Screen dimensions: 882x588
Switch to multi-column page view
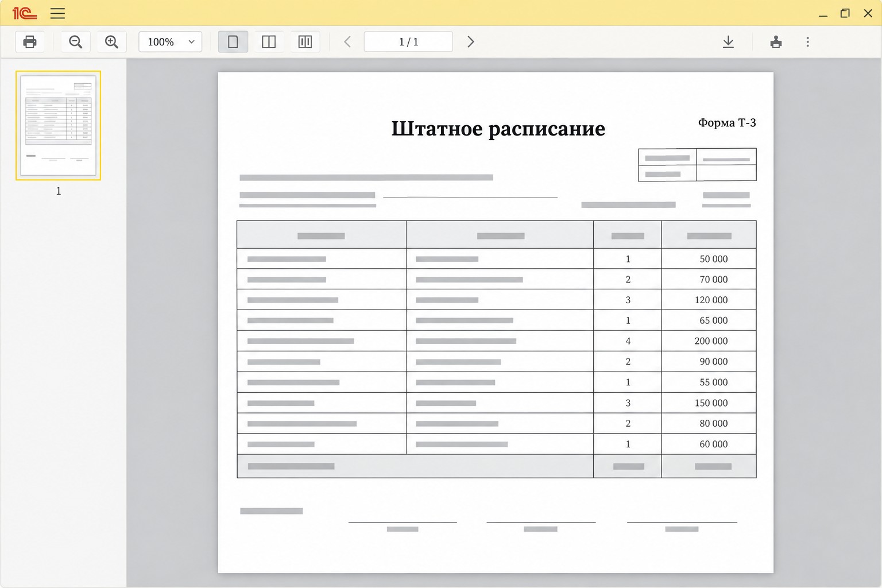click(305, 42)
